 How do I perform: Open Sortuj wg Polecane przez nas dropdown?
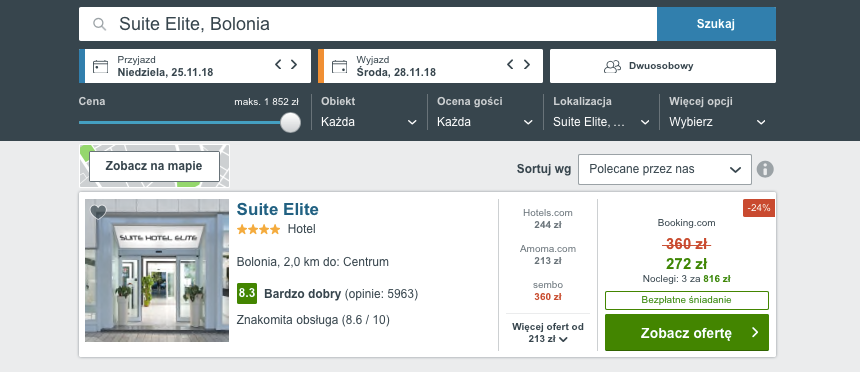pyautogui.click(x=665, y=169)
